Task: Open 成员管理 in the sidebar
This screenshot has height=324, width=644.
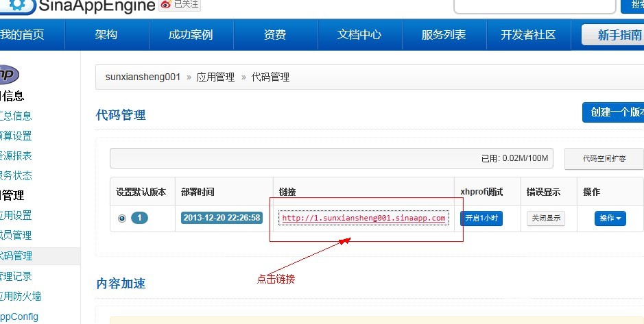Action: [x=16, y=236]
